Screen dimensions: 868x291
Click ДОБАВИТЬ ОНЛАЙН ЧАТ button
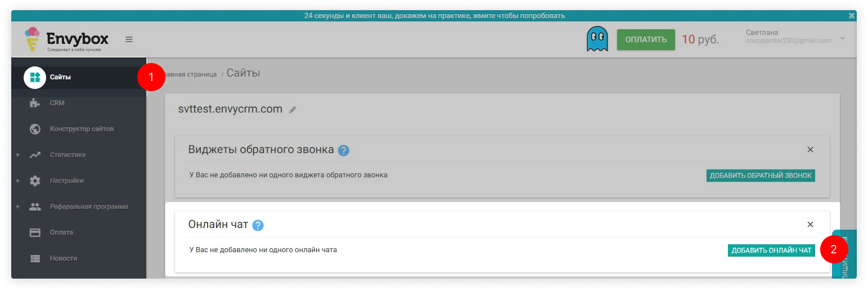coord(771,250)
